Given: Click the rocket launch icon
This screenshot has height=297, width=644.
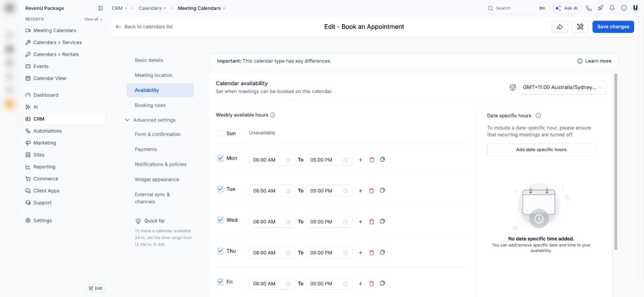Looking at the screenshot, I should click(x=600, y=8).
